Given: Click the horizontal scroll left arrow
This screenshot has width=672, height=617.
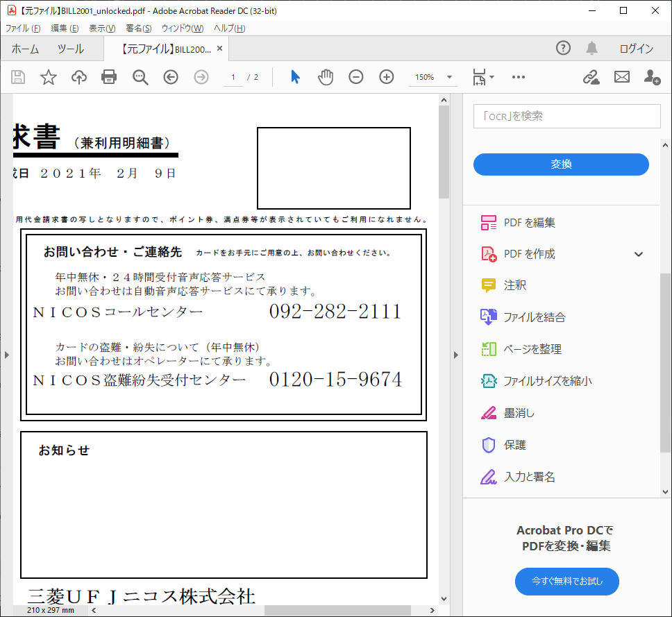Looking at the screenshot, I should pos(94,610).
